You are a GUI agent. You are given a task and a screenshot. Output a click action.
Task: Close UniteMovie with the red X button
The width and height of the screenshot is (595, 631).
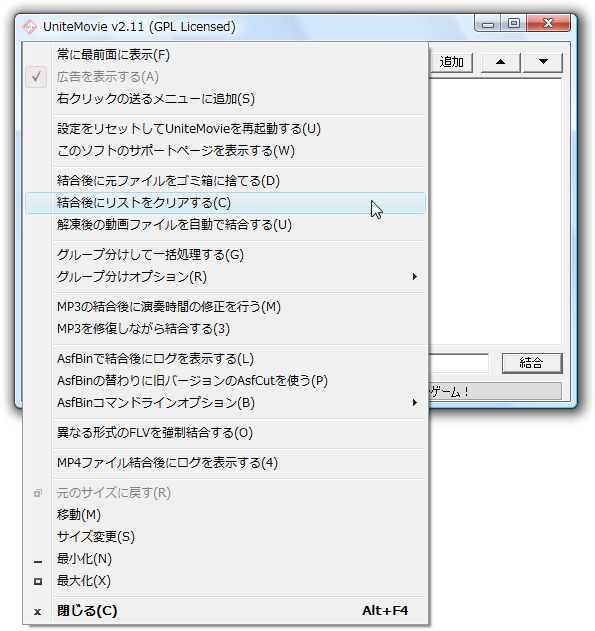pyautogui.click(x=548, y=24)
